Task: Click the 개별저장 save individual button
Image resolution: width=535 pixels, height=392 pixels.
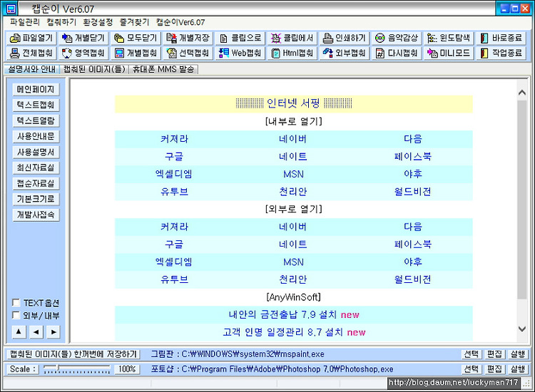Action: click(x=188, y=38)
